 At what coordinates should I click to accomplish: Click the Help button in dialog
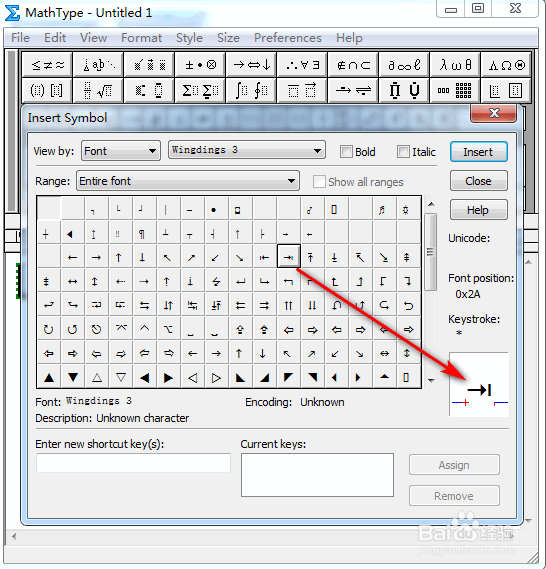tap(479, 210)
